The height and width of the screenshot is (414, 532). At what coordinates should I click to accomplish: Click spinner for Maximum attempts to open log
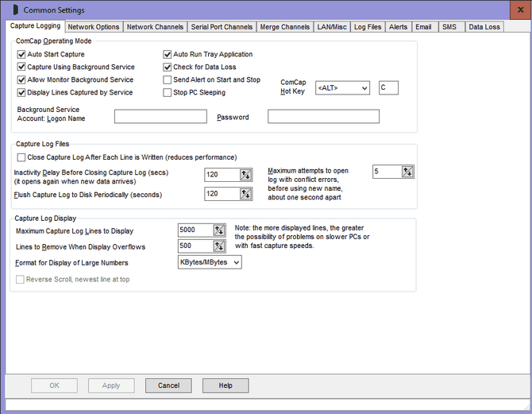click(x=407, y=172)
